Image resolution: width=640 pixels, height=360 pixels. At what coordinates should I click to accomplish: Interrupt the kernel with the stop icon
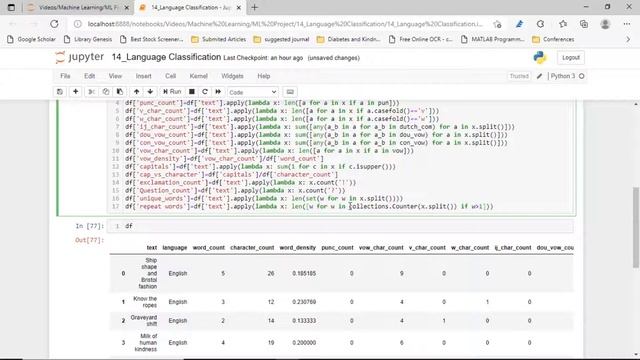pyautogui.click(x=191, y=92)
